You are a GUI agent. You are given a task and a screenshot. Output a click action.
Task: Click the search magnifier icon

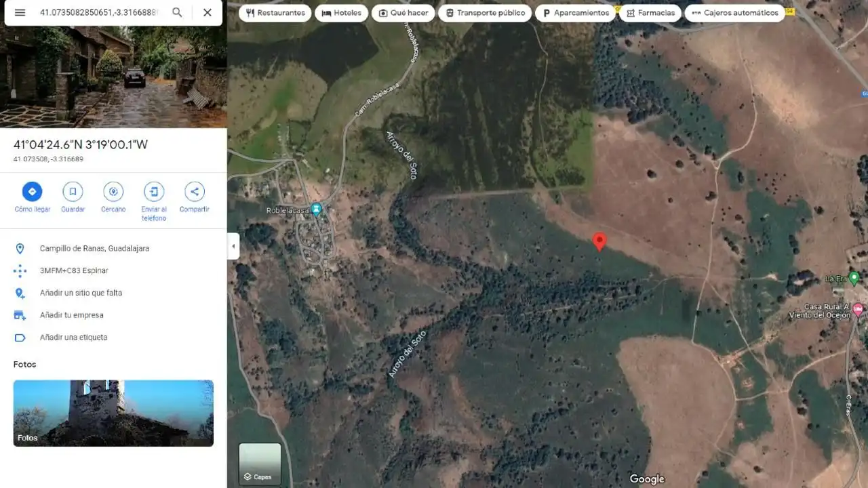click(x=177, y=12)
